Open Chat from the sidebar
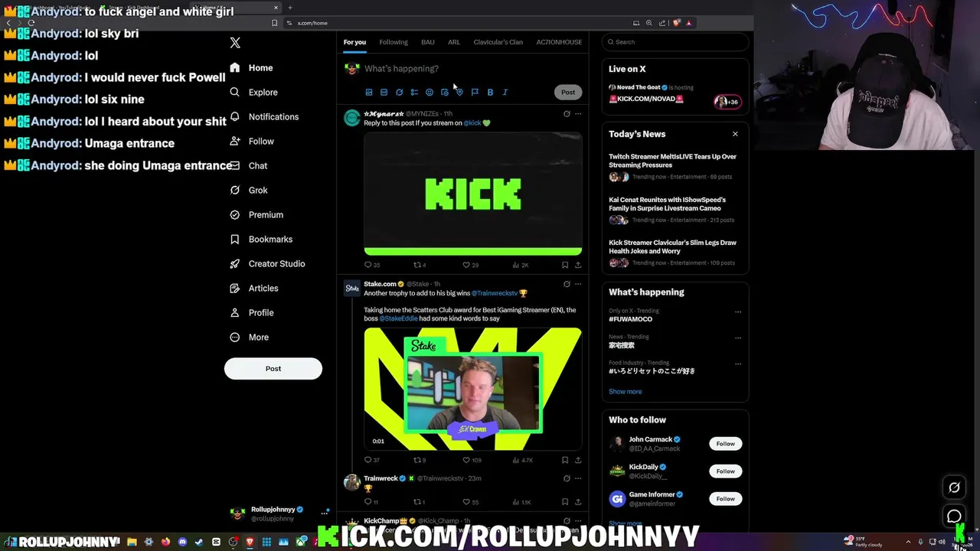980x551 pixels. [248, 165]
